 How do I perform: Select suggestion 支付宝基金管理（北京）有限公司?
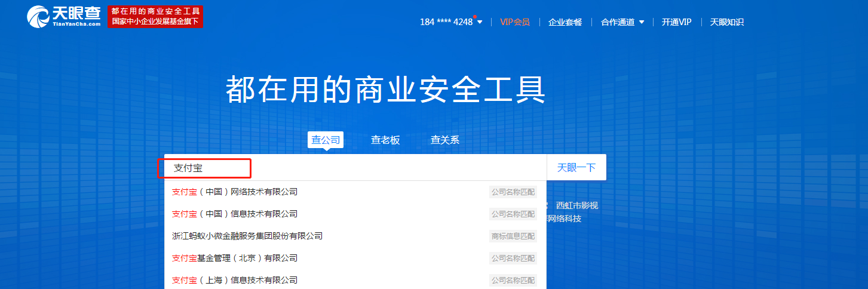pyautogui.click(x=355, y=258)
